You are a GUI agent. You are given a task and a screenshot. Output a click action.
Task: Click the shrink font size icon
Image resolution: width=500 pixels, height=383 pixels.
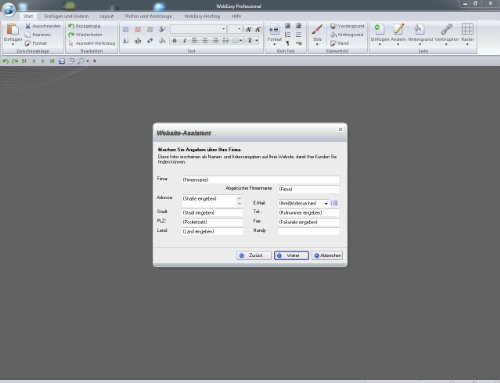coord(258,29)
